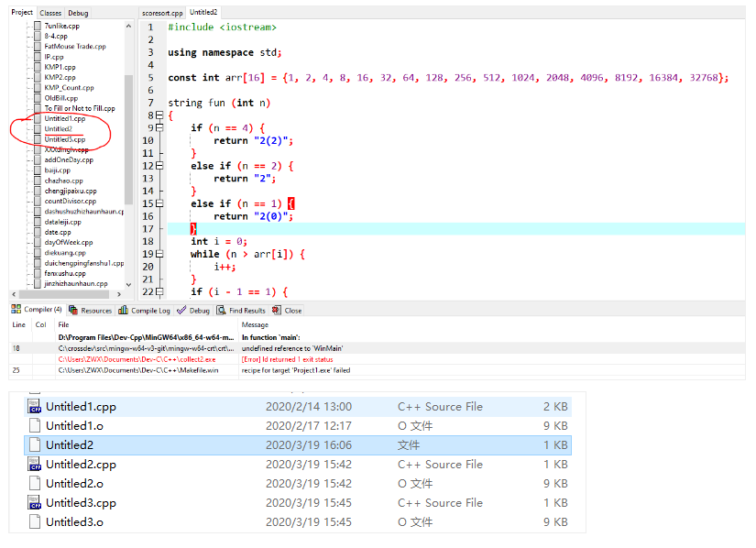This screenshot has width=756, height=548.
Task: Open the Compiler tab icon
Action: point(16,309)
